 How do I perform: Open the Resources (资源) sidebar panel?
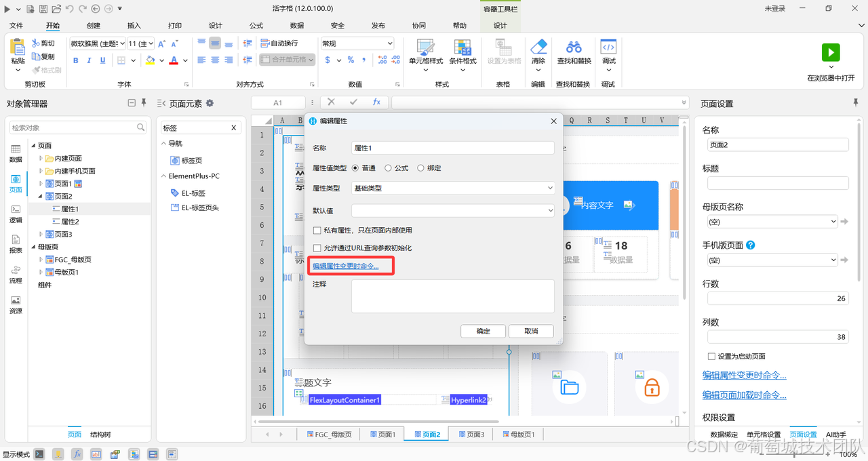coord(16,305)
